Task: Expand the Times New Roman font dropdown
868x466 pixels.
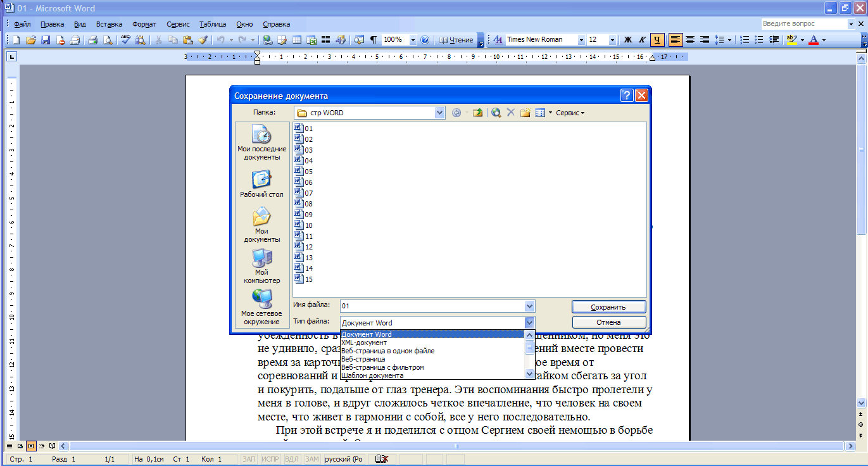Action: coord(581,40)
